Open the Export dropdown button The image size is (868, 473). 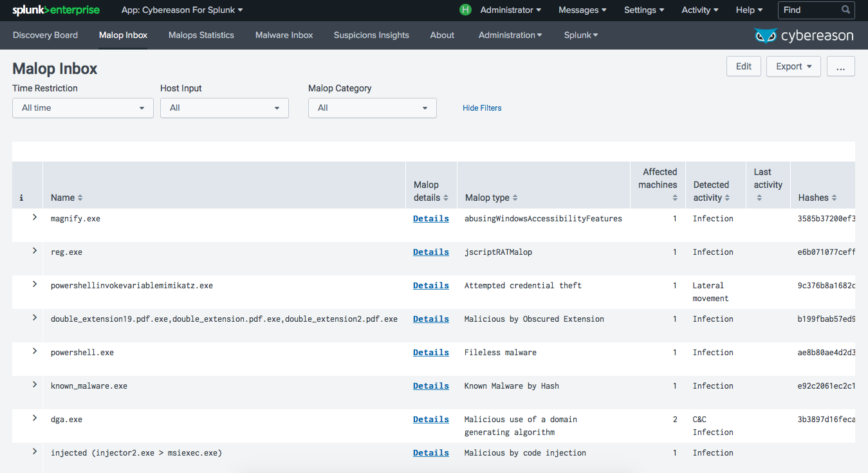pyautogui.click(x=793, y=66)
